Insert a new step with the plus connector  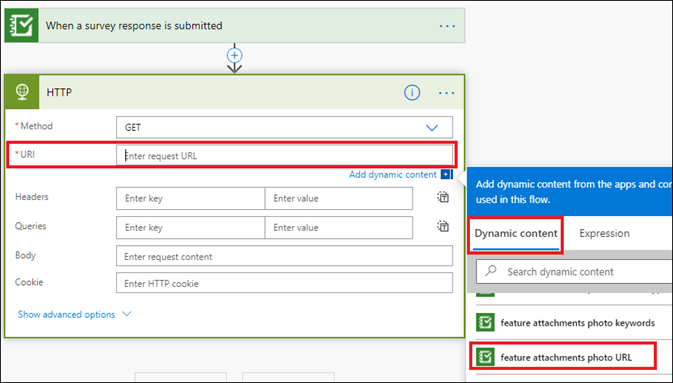[234, 55]
